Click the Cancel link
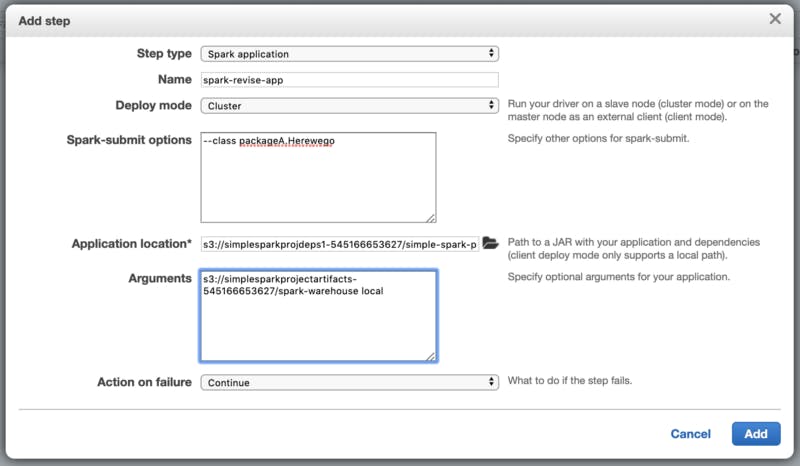The width and height of the screenshot is (800, 466). (x=690, y=434)
